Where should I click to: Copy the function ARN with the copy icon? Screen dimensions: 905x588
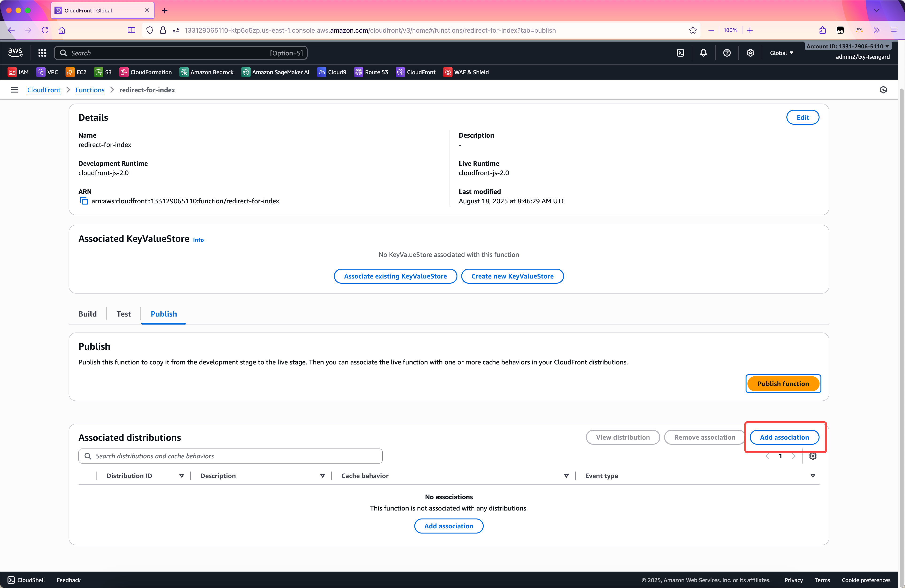click(x=84, y=201)
